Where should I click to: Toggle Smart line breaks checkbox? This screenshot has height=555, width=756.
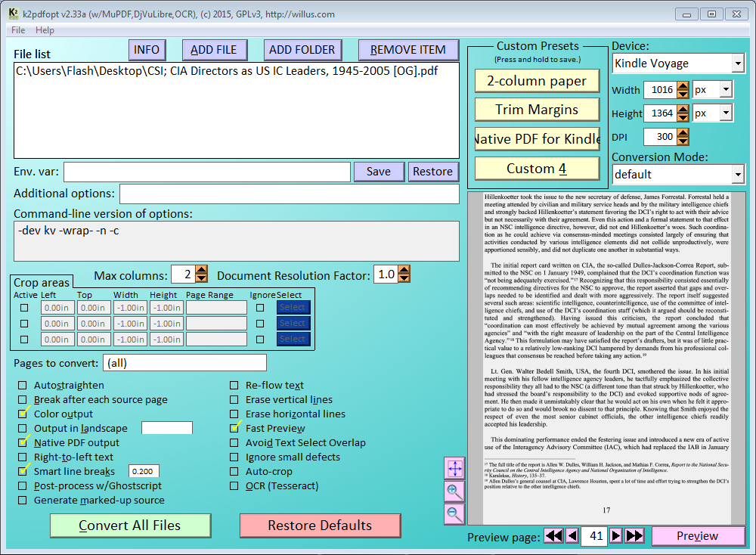click(x=22, y=471)
